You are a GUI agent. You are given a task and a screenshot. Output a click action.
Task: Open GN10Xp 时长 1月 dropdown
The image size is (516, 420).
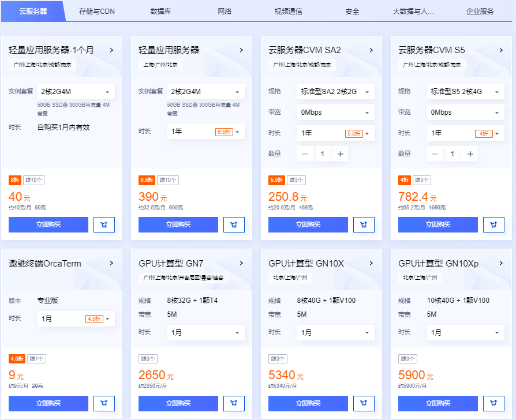pyautogui.click(x=466, y=332)
